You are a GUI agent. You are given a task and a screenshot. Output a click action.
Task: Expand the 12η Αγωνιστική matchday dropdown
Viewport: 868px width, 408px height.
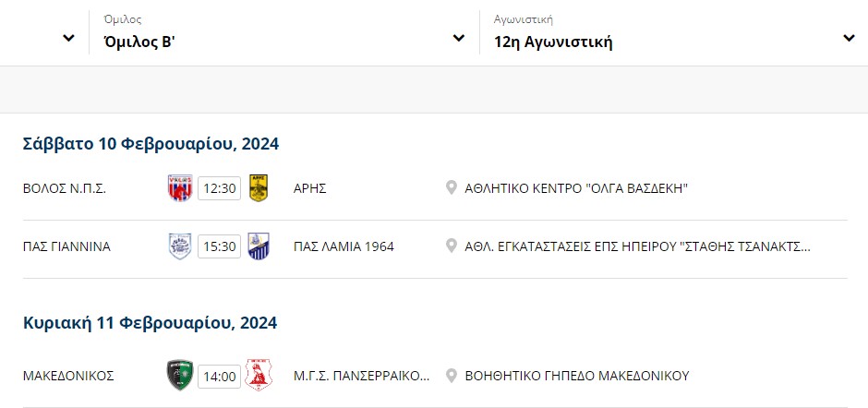coord(674,32)
